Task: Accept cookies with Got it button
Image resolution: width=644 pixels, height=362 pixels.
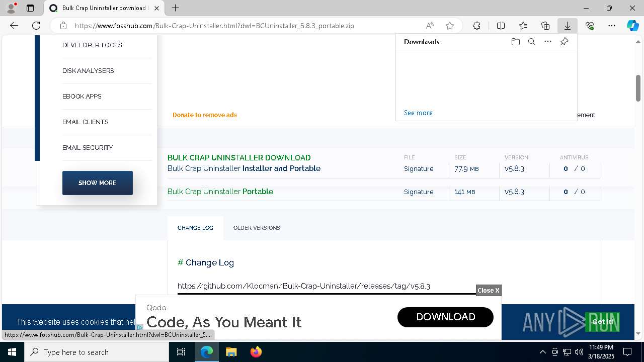Action: [x=602, y=322]
